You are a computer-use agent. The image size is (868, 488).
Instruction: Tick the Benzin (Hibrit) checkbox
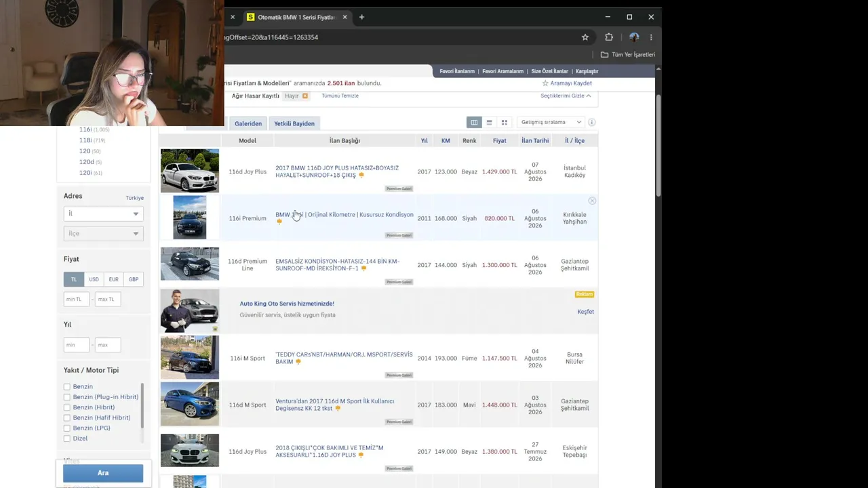click(67, 407)
